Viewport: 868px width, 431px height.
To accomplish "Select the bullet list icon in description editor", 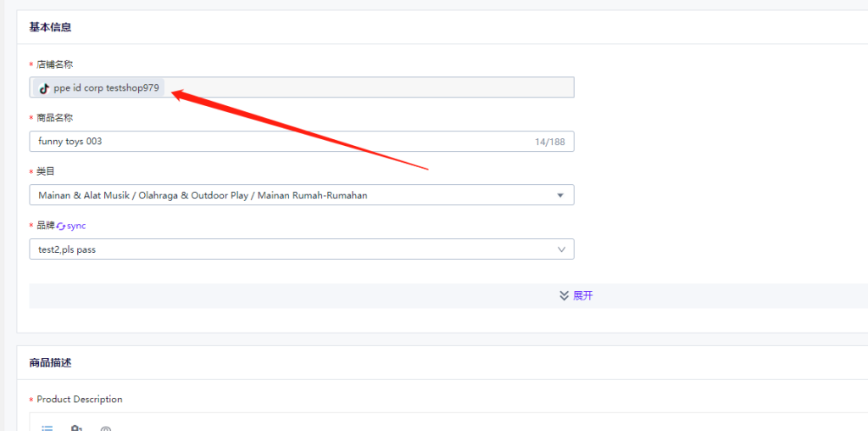I will [47, 428].
